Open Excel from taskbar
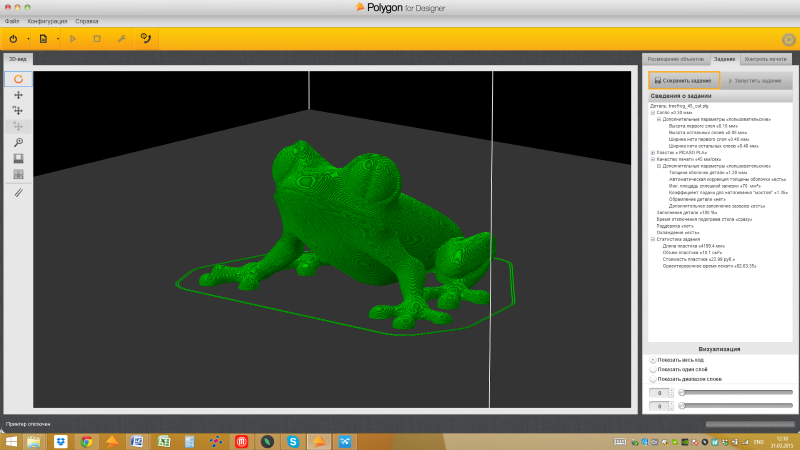The image size is (800, 450). 164,441
